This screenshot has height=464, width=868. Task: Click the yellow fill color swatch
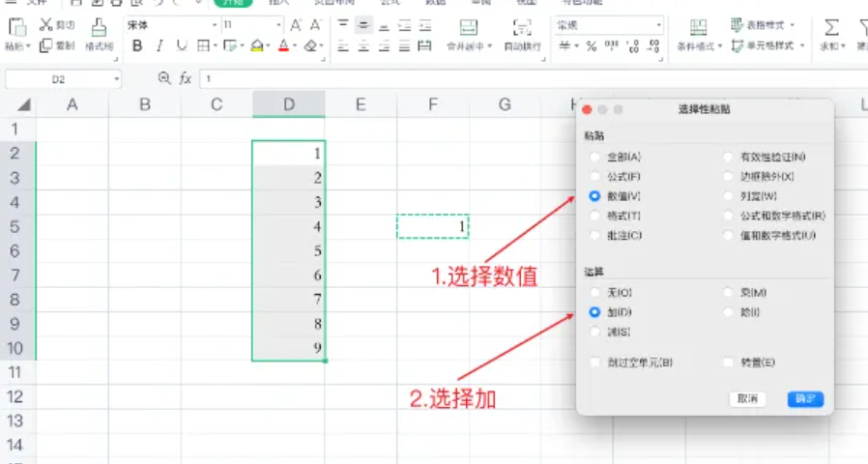coord(256,45)
